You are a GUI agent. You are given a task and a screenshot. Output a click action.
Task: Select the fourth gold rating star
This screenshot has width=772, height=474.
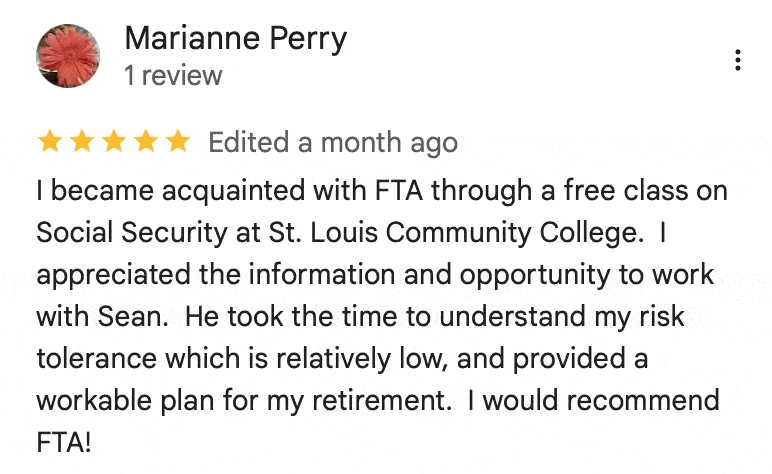coord(146,142)
